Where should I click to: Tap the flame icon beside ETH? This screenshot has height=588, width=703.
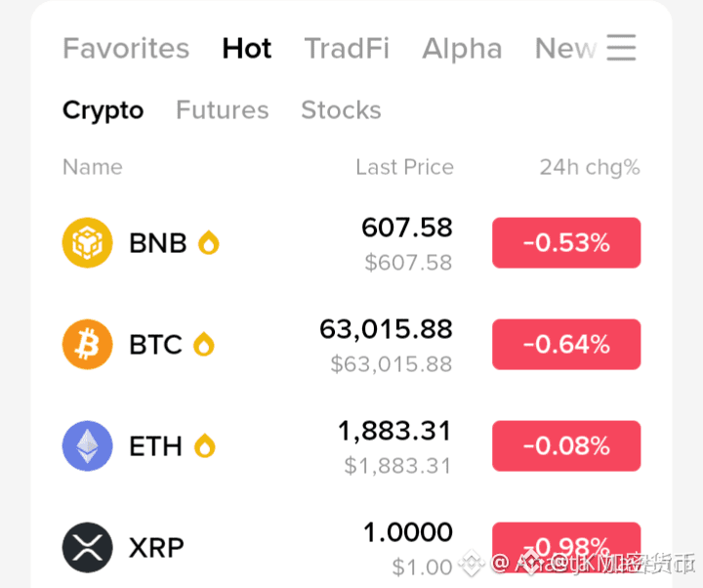[x=205, y=445]
